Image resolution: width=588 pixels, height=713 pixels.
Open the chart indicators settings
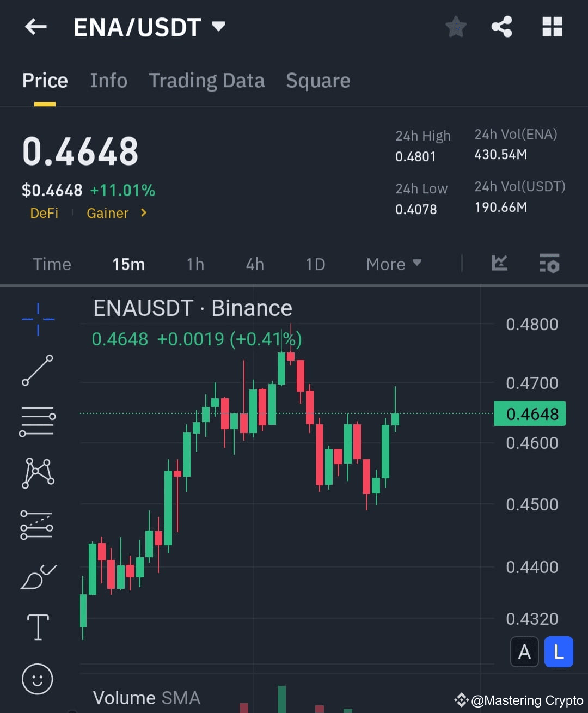549,264
